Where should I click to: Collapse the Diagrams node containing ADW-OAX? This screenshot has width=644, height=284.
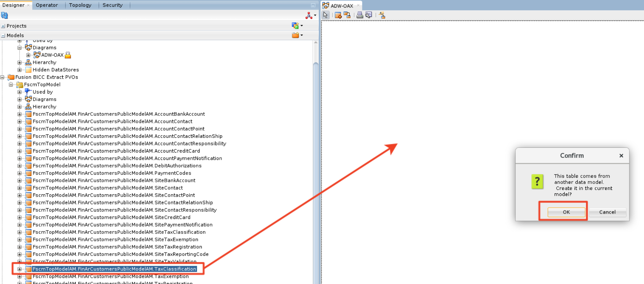click(x=20, y=48)
